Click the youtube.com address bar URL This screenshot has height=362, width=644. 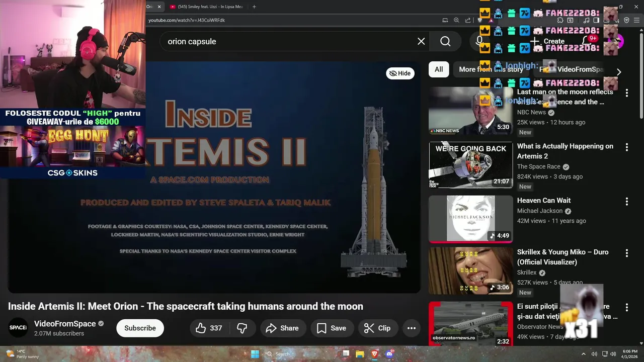click(187, 20)
